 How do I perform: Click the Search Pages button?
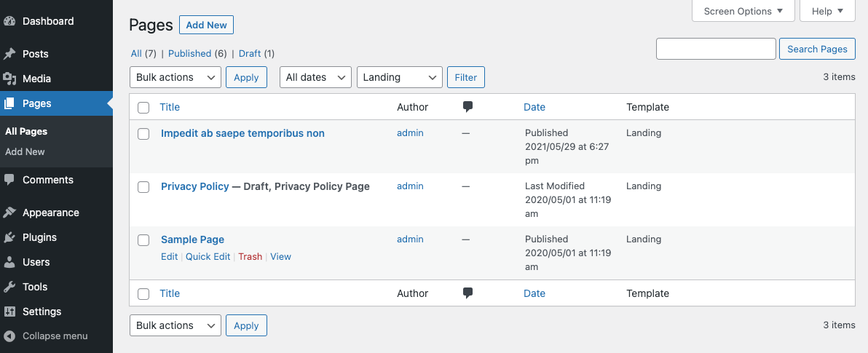click(817, 49)
